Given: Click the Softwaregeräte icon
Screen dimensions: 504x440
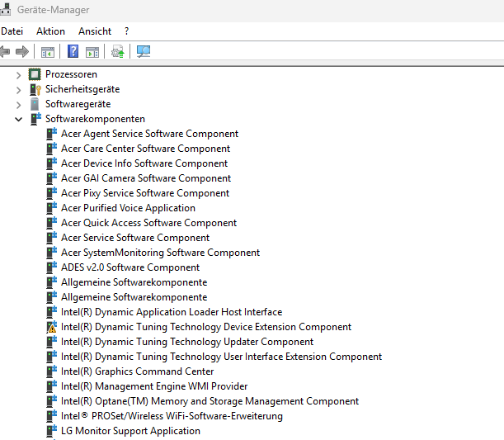Looking at the screenshot, I should (35, 104).
